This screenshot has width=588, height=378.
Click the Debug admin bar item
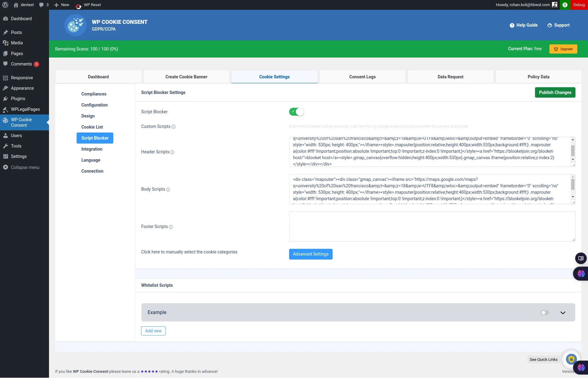tap(579, 5)
